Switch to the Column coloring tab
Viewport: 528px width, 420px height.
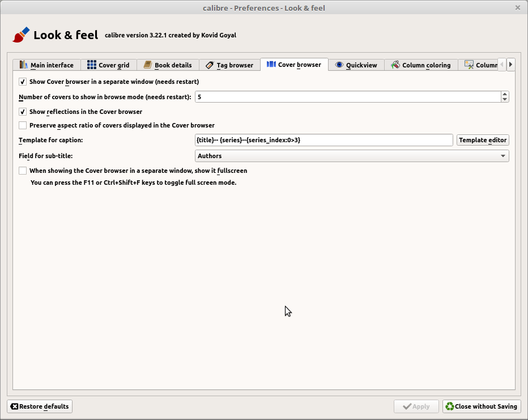pos(421,65)
